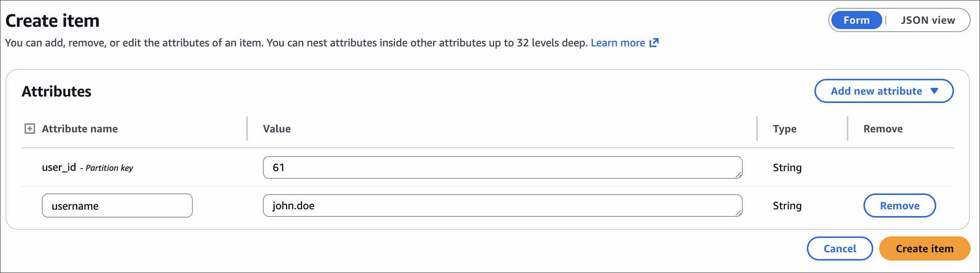Remove the username attribute
Viewport: 980px width, 273px height.
point(899,206)
